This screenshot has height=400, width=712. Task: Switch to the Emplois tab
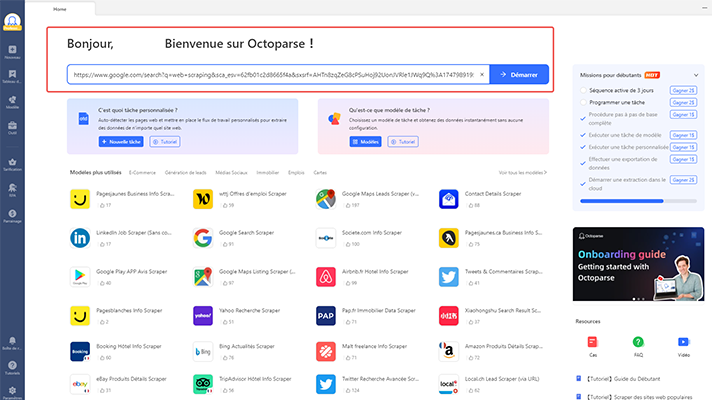(x=296, y=173)
